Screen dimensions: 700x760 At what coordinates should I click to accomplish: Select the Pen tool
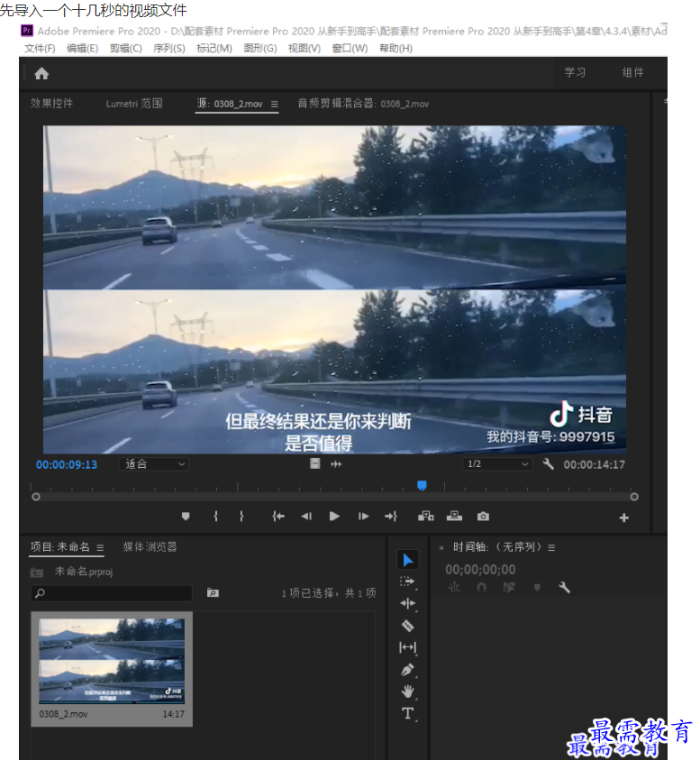[407, 670]
